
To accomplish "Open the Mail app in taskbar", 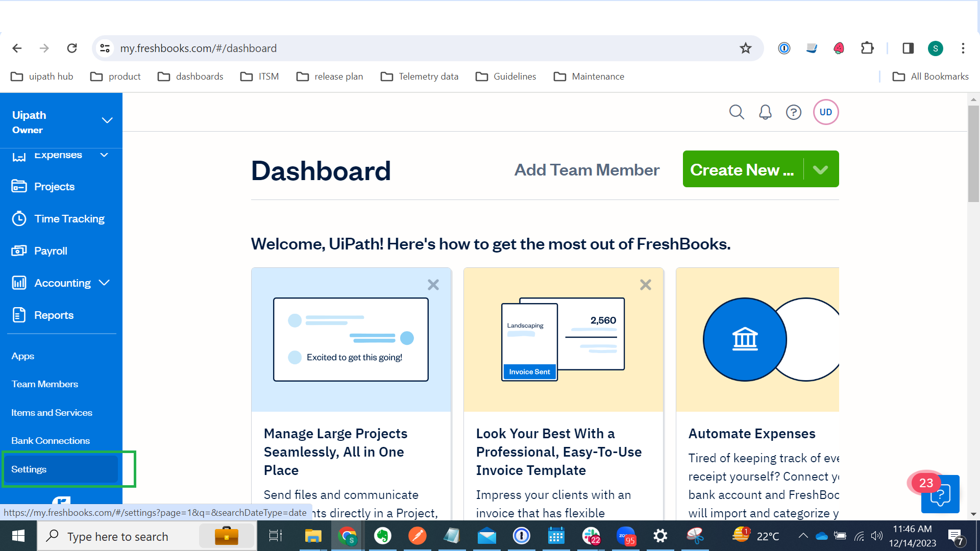I will (x=486, y=536).
